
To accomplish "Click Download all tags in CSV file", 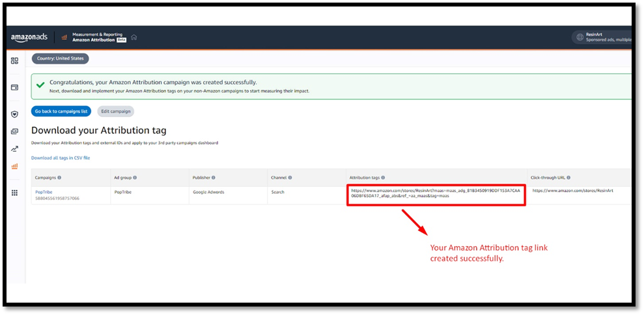I will [61, 157].
